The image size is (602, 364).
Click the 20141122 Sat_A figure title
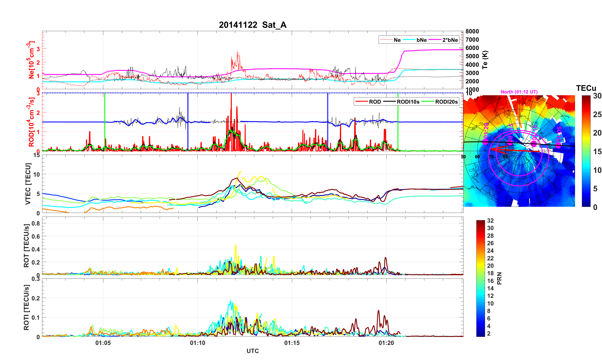(252, 25)
